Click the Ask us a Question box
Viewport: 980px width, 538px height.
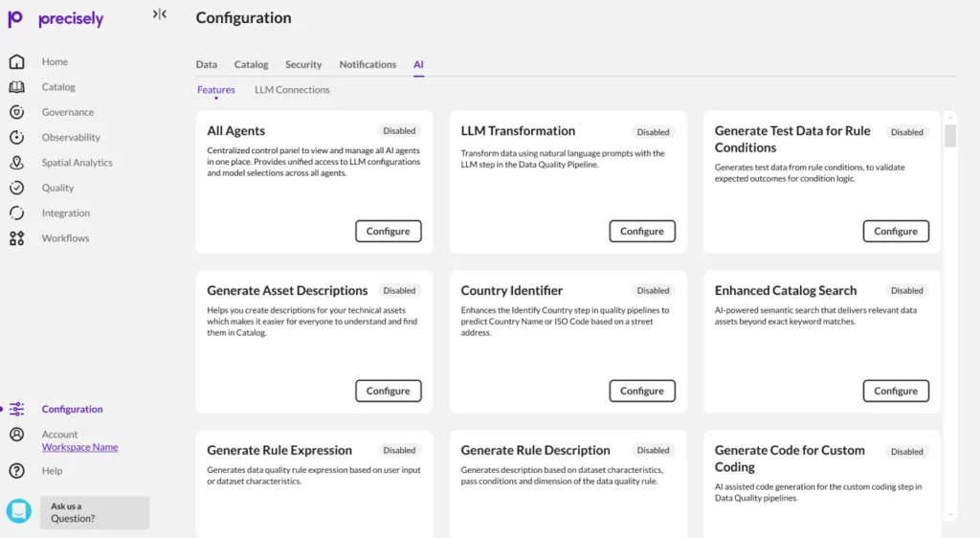click(x=94, y=512)
